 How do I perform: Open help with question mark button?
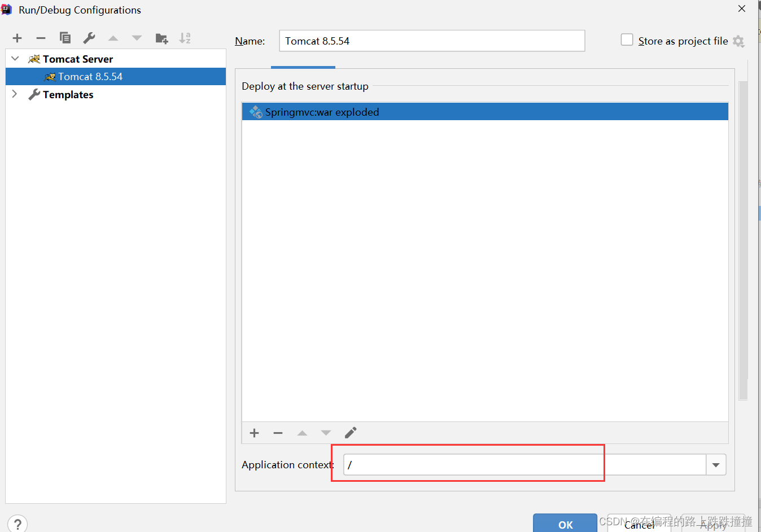point(18,524)
